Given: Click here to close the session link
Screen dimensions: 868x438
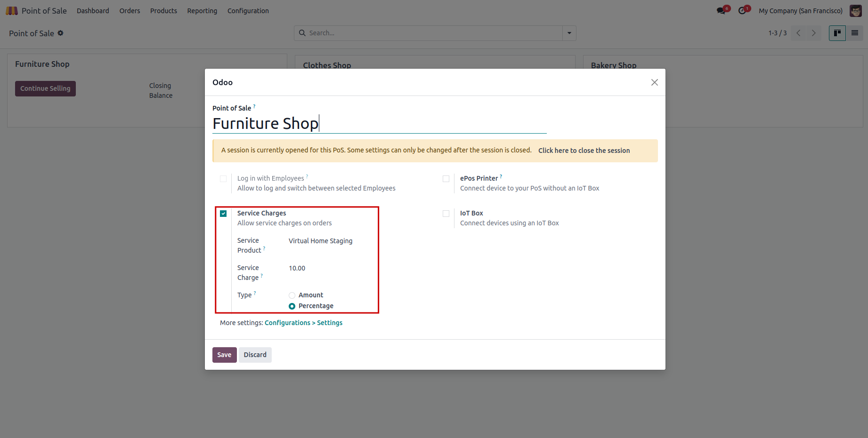Looking at the screenshot, I should pos(584,151).
